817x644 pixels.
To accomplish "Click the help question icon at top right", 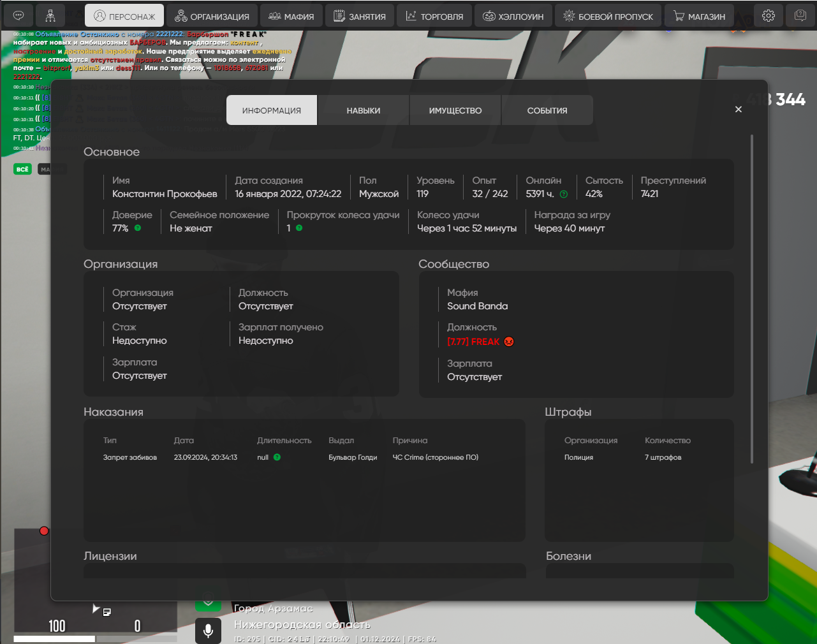I will [800, 15].
